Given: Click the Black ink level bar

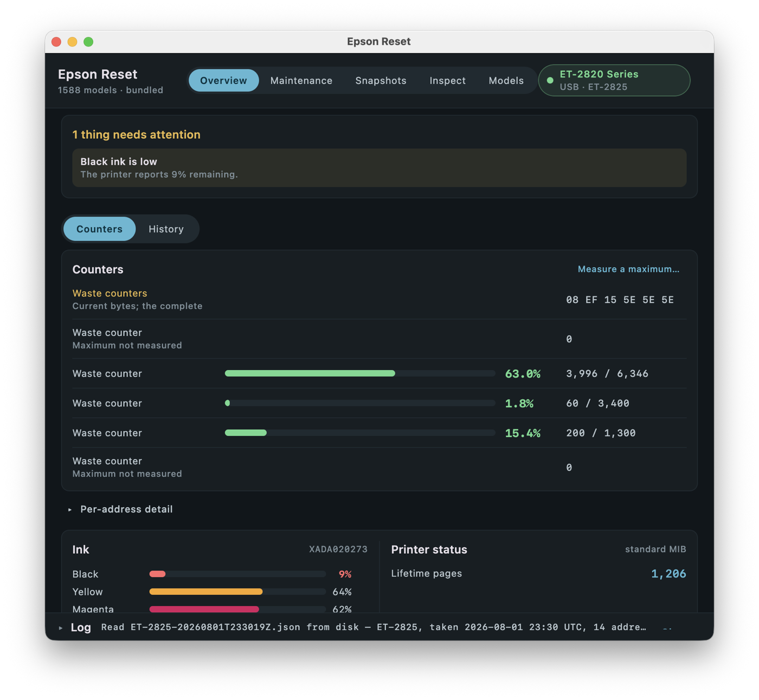Looking at the screenshot, I should click(x=237, y=574).
